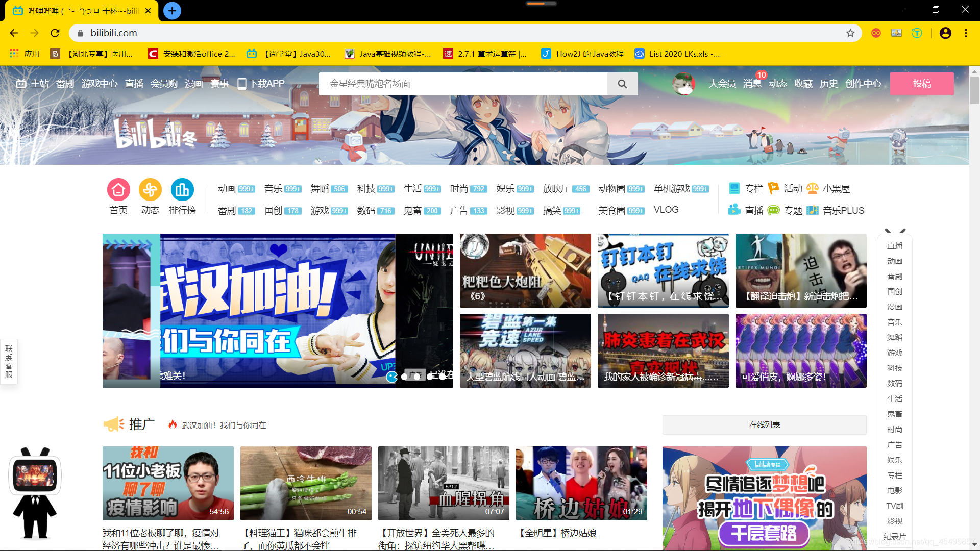
Task: Open a new browser tab
Action: pos(172,11)
